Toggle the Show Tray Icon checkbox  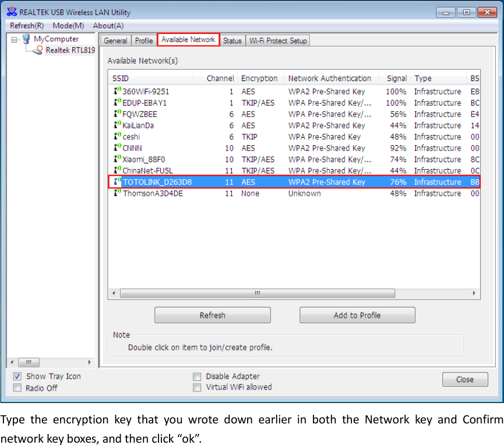(17, 376)
